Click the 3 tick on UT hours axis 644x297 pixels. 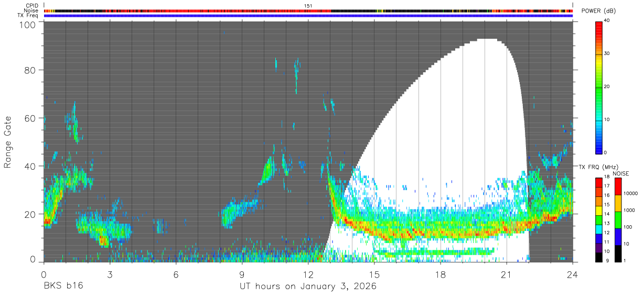(110, 274)
